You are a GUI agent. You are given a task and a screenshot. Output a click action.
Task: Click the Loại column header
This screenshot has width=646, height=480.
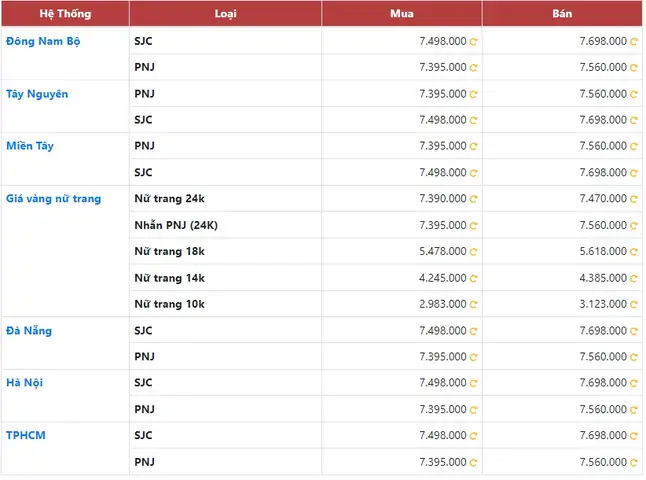point(225,14)
